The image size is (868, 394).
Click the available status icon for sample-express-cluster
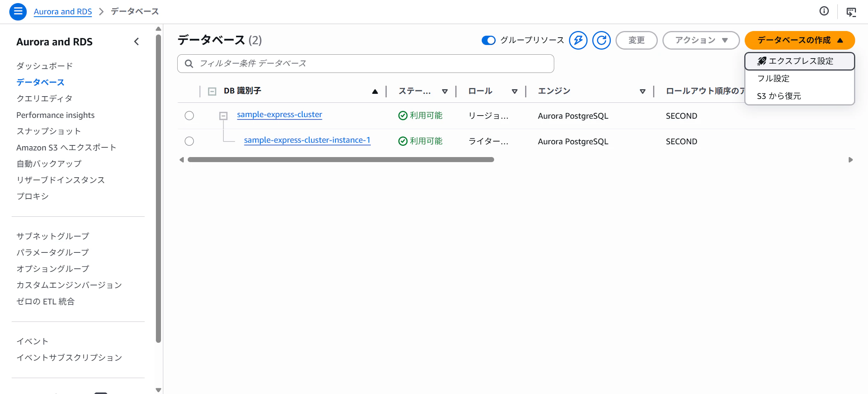click(403, 116)
